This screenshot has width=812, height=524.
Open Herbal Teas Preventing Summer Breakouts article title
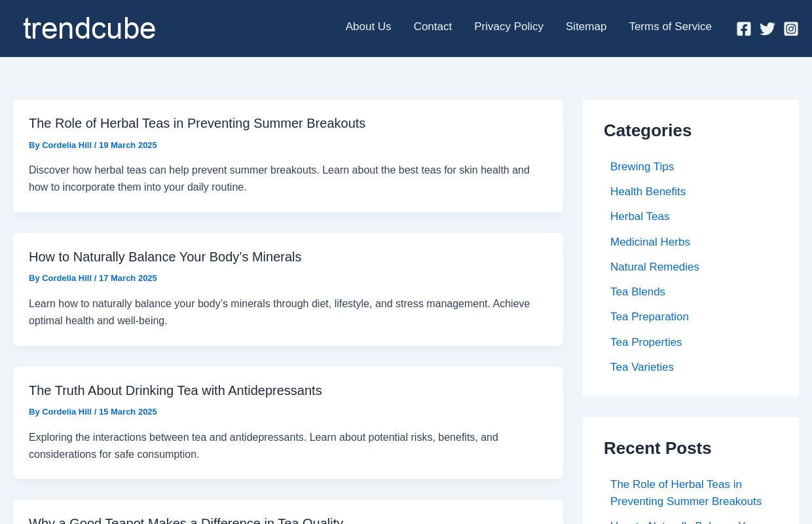click(197, 123)
